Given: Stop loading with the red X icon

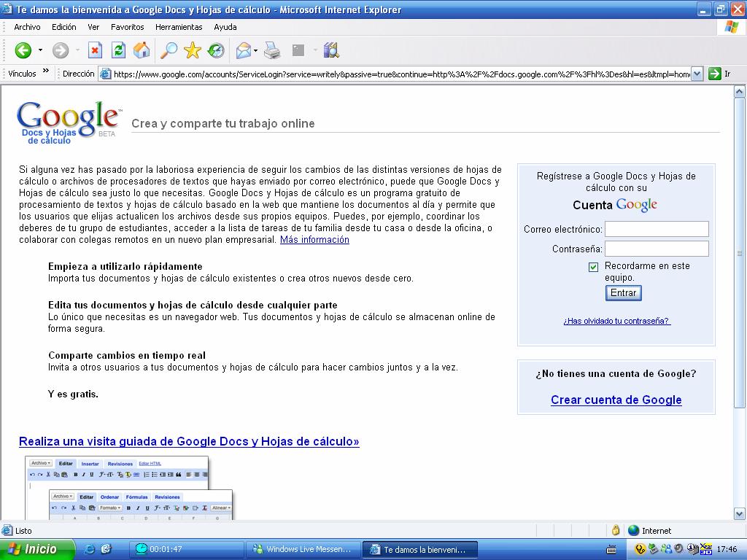Looking at the screenshot, I should [x=96, y=50].
